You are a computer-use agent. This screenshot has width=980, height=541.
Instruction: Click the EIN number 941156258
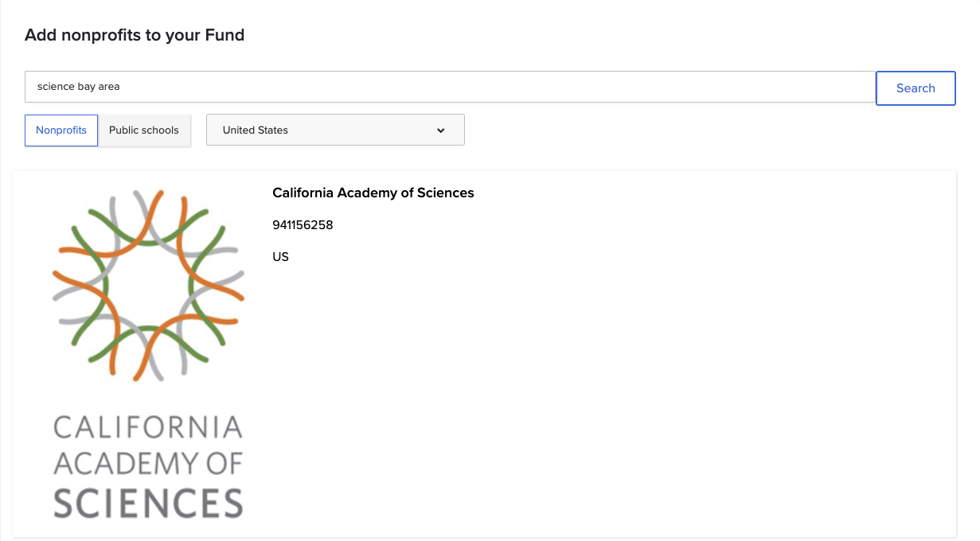coord(303,225)
